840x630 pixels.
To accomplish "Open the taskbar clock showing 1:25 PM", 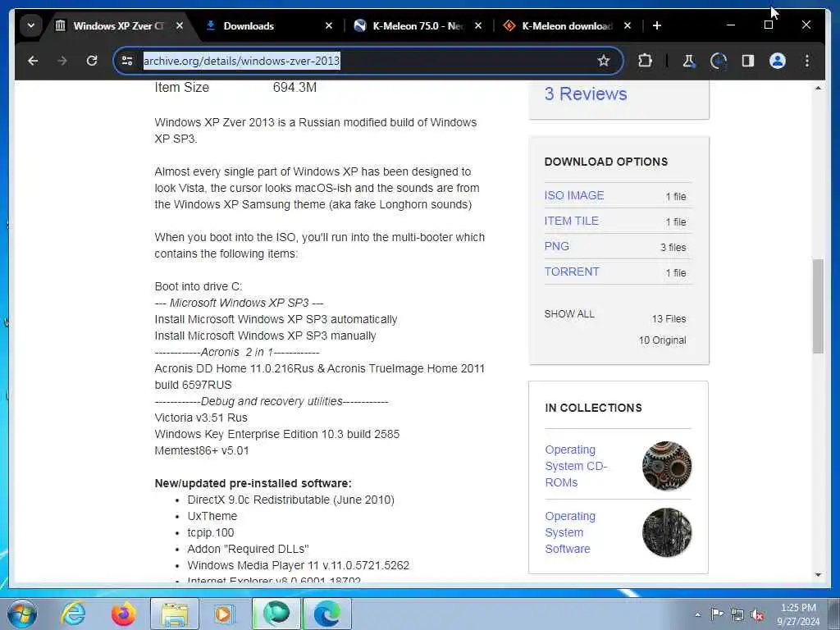I will [x=798, y=614].
